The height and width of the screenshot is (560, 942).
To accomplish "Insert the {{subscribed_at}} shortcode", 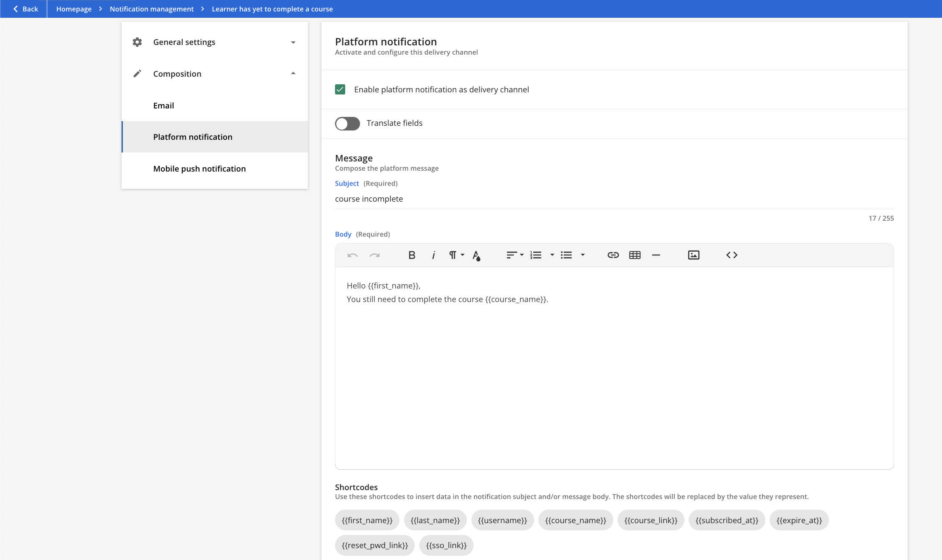I will coord(727,520).
